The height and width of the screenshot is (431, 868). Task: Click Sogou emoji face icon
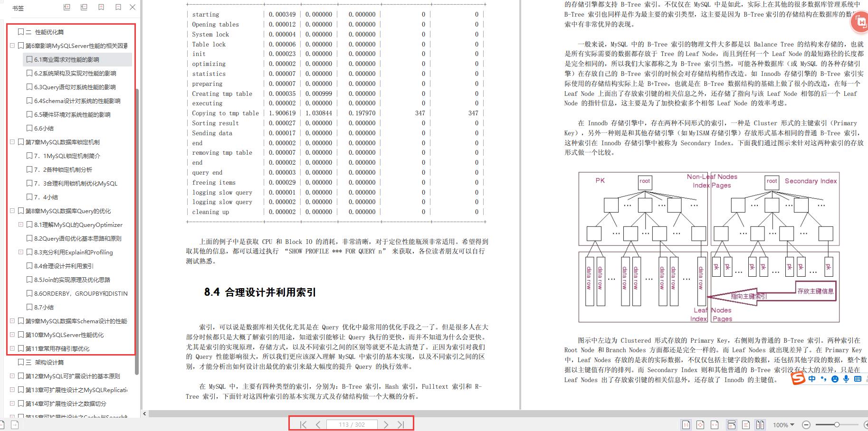[835, 379]
